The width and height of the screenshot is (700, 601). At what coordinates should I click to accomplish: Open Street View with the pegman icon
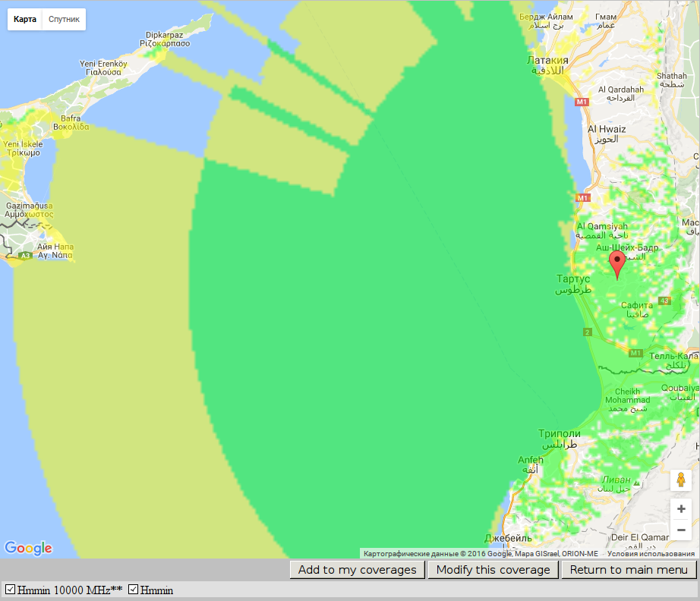(680, 480)
